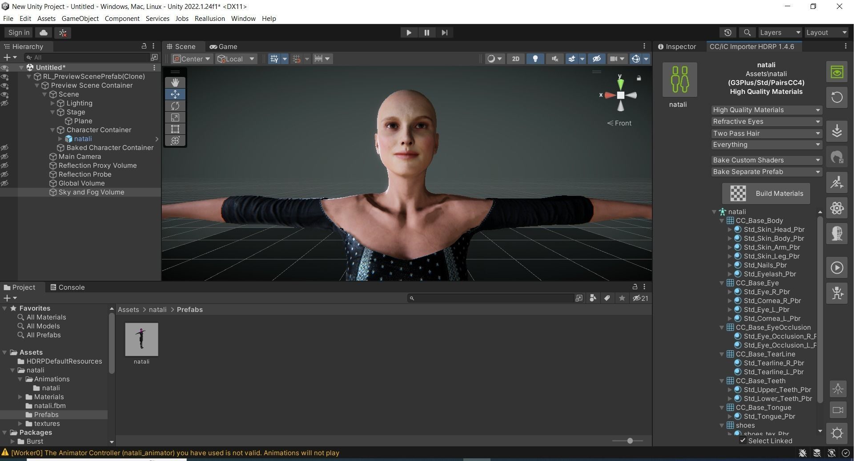Select the Scale tool
Viewport: 868px width, 461px height.
tap(175, 117)
